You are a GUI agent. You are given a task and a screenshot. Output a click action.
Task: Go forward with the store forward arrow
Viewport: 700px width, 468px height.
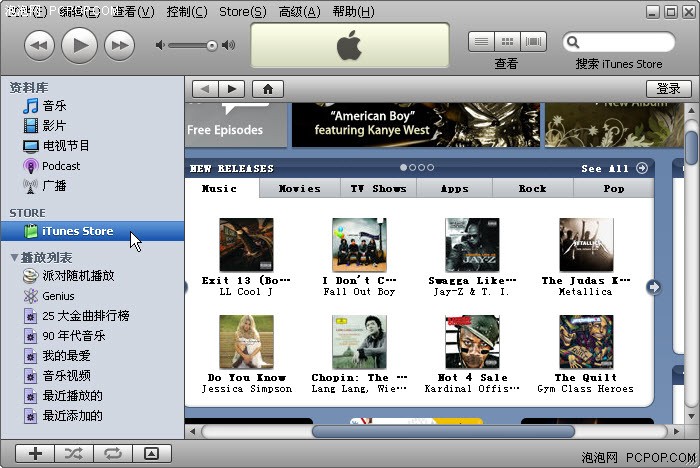231,89
